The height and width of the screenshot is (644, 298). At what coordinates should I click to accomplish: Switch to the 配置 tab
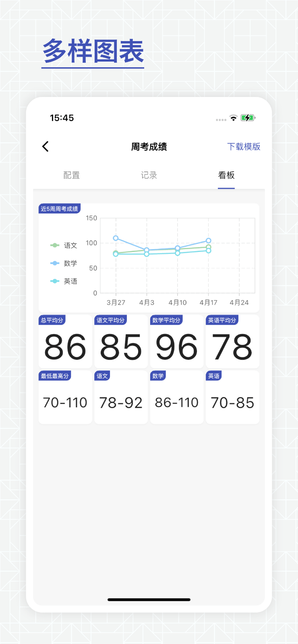(x=72, y=175)
